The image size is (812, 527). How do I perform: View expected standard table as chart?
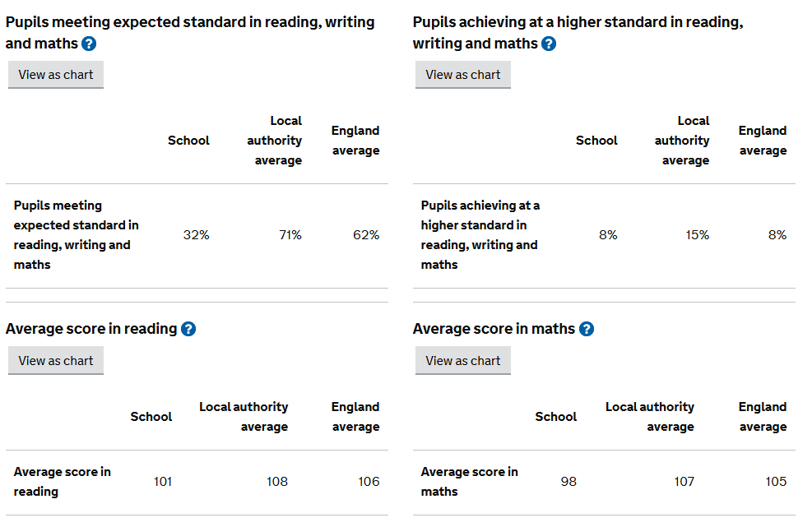[x=56, y=75]
